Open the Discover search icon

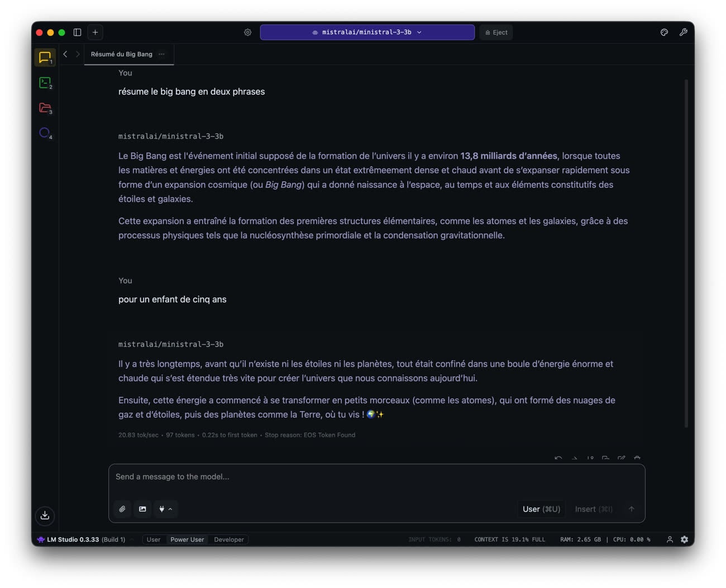(x=45, y=133)
